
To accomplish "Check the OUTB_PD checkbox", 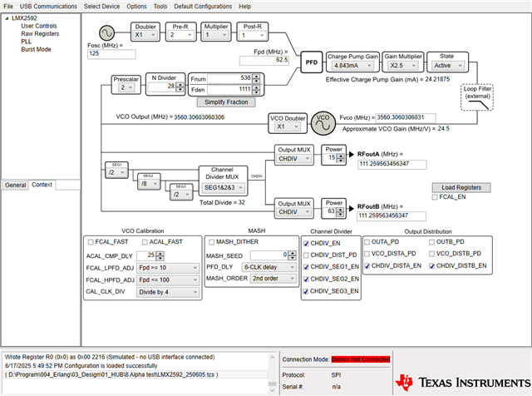I will (x=432, y=242).
